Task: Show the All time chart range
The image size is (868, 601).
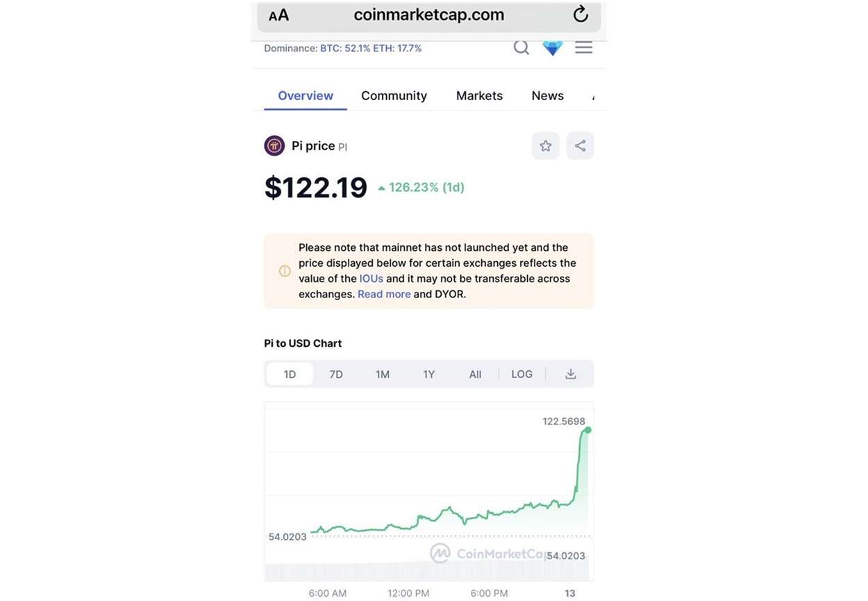Action: pos(475,374)
